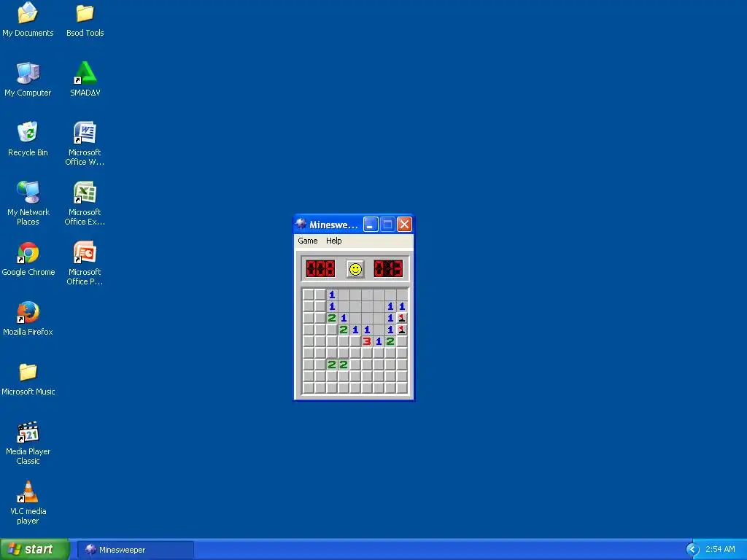Launch the SMADAV antivirus shortcut
Image resolution: width=747 pixels, height=560 pixels.
tap(85, 79)
